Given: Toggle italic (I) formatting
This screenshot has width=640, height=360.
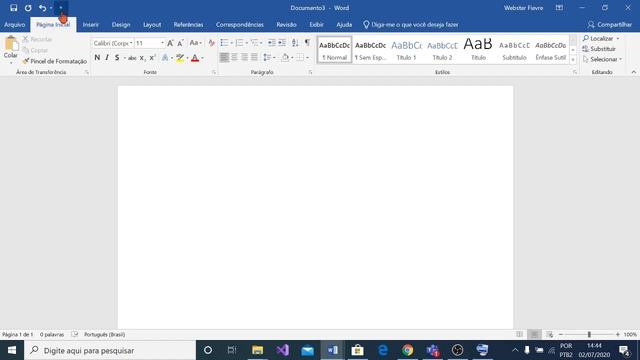Looking at the screenshot, I should pos(107,58).
